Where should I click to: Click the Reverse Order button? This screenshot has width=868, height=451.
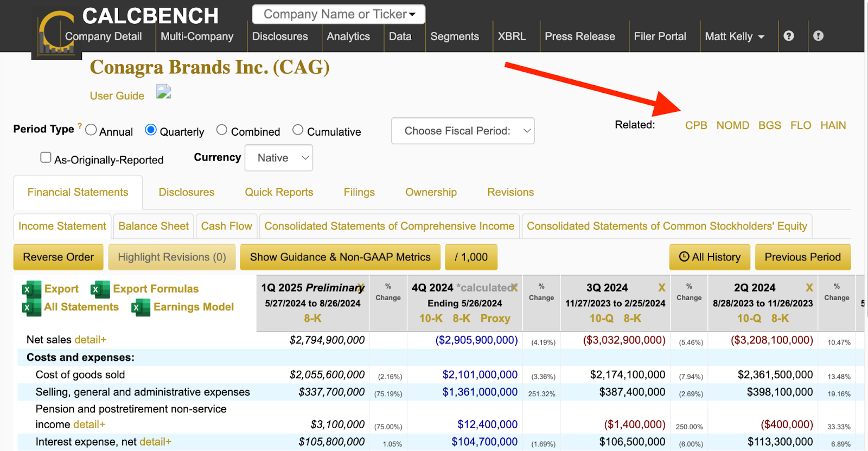coord(59,257)
